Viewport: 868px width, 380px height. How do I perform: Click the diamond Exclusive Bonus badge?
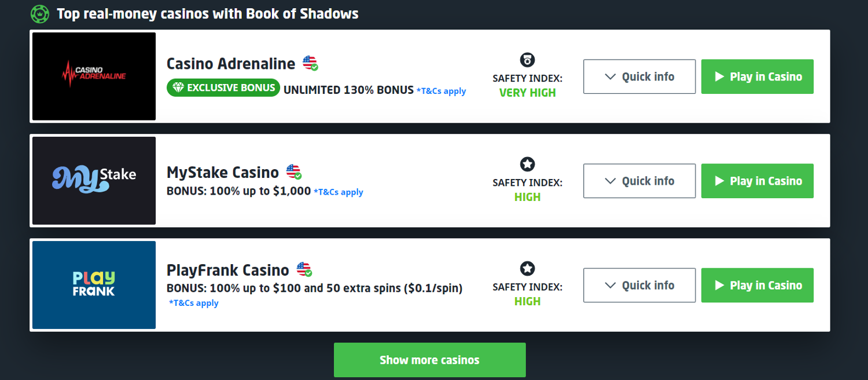click(223, 88)
